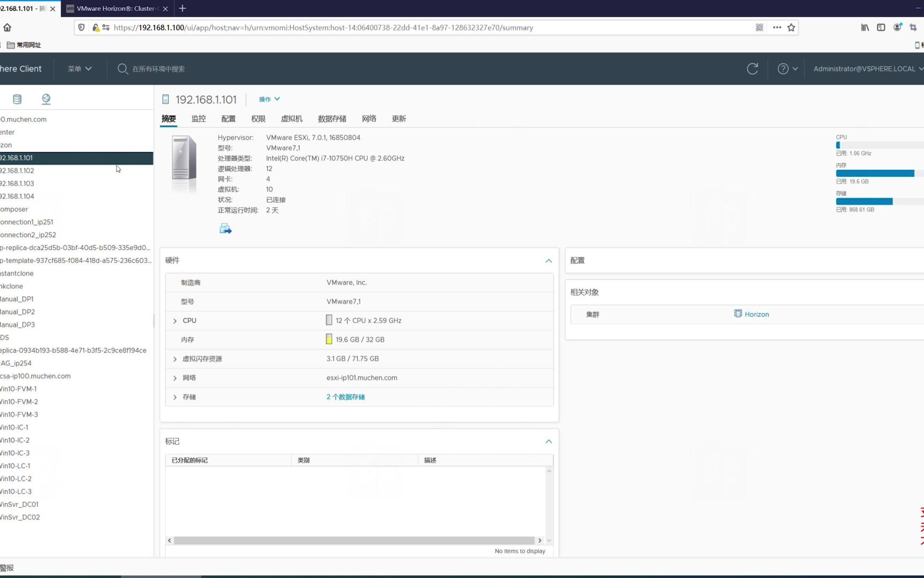Open the browser library icon
924x578 pixels.
pos(865,27)
